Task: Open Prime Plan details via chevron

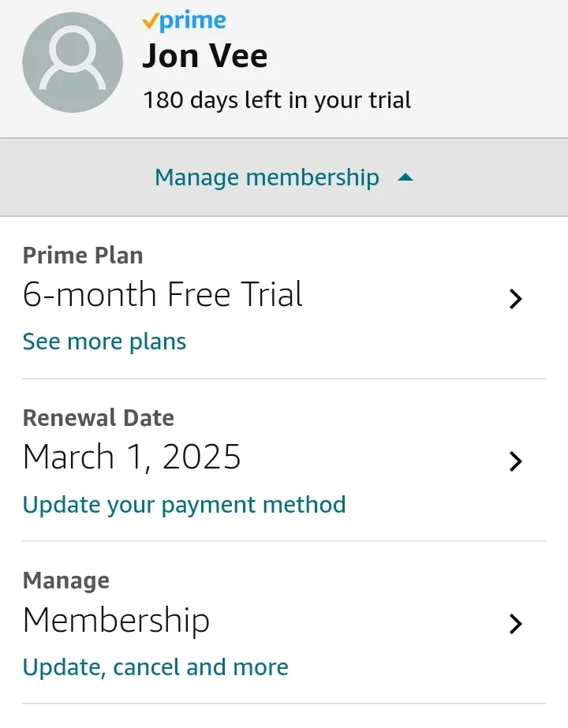Action: click(515, 299)
